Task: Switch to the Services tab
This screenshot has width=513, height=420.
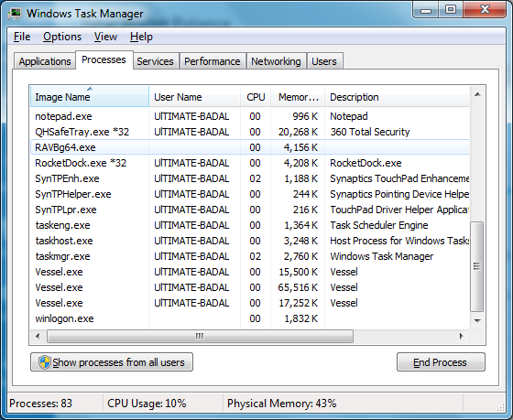Action: point(155,61)
